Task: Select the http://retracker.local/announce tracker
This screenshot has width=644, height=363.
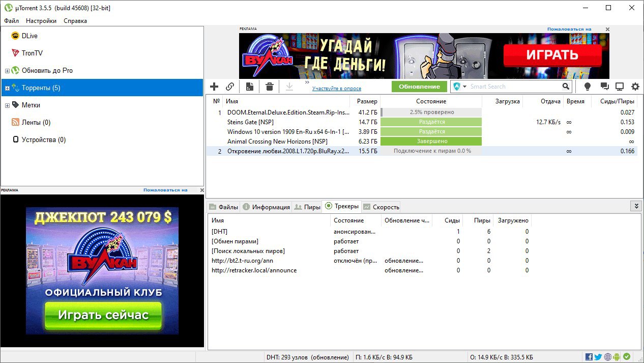Action: coord(370,270)
